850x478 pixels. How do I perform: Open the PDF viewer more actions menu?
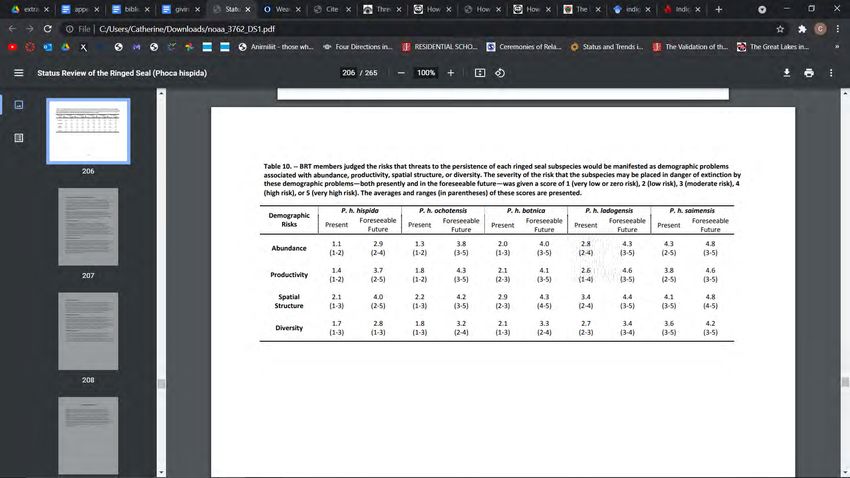click(x=831, y=73)
